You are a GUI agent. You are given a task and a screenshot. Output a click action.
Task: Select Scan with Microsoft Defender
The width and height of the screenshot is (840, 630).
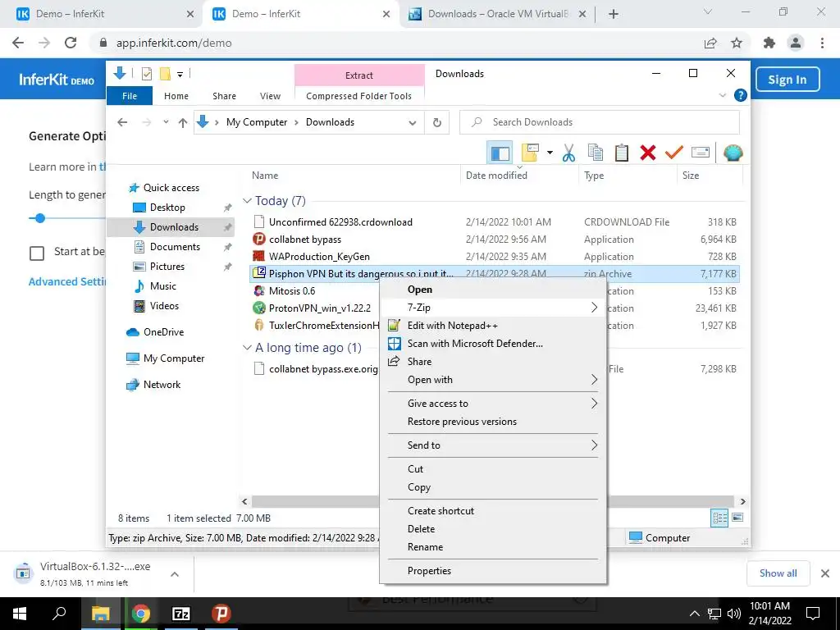(493, 344)
